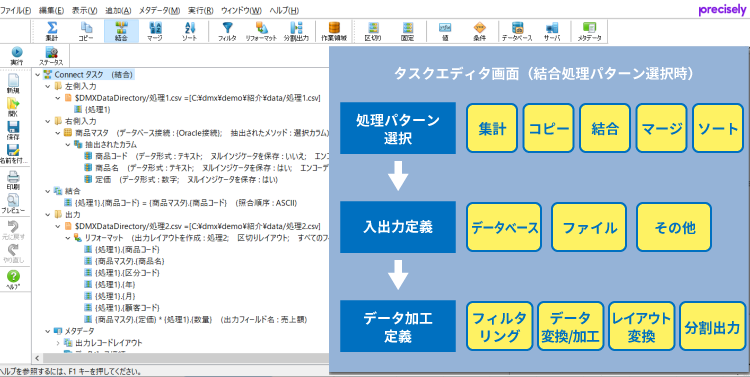Open the メタデータ(M) menu
The image size is (750, 377).
click(x=159, y=10)
